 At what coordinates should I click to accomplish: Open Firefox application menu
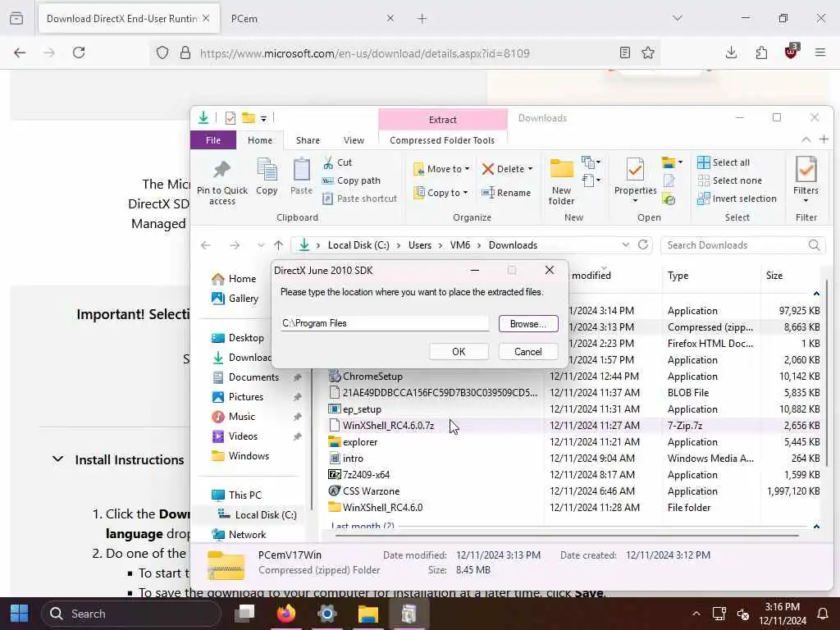tap(820, 52)
